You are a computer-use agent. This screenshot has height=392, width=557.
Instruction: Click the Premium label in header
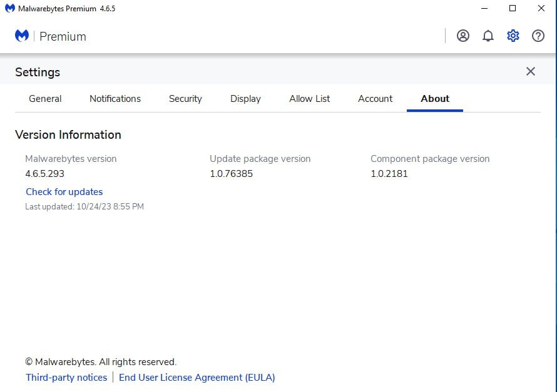tap(63, 36)
